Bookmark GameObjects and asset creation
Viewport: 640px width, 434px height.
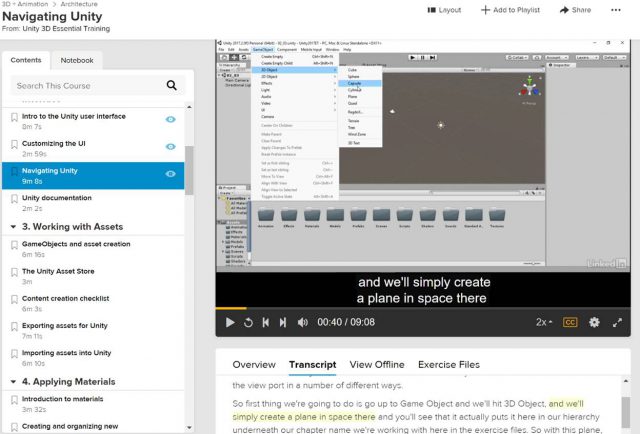[14, 245]
